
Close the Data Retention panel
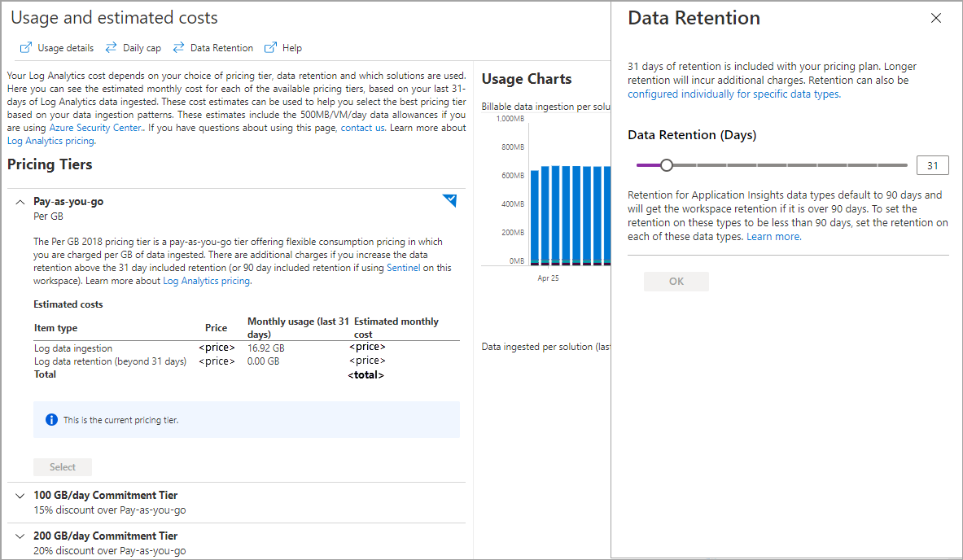tap(936, 18)
